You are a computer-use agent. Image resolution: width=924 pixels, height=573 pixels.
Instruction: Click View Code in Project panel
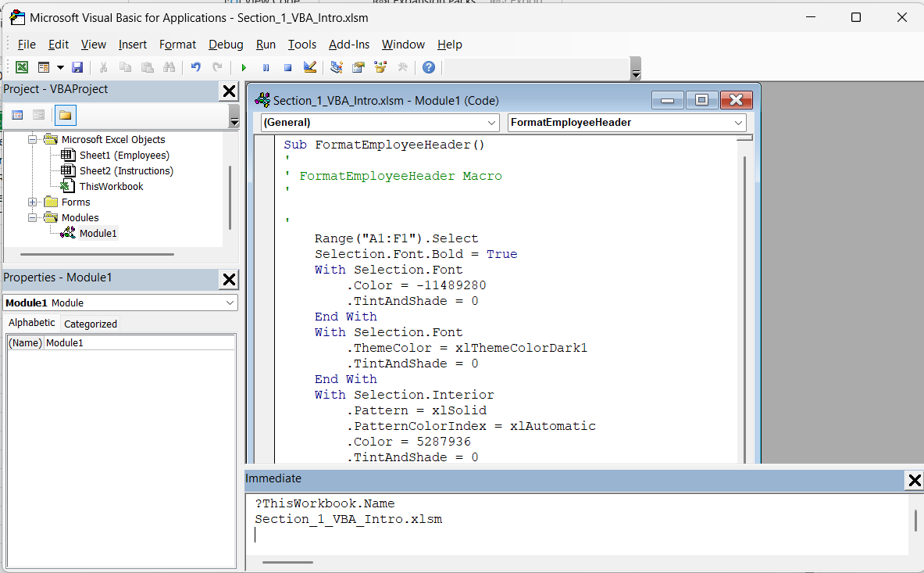18,115
